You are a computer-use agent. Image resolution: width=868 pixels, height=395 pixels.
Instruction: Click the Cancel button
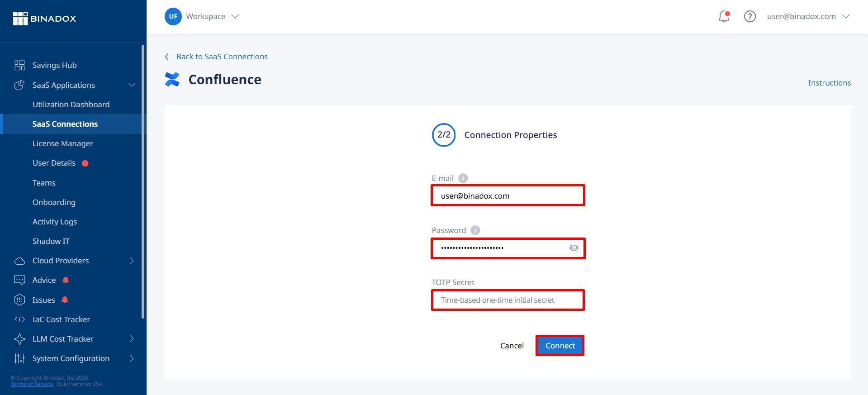coord(512,346)
